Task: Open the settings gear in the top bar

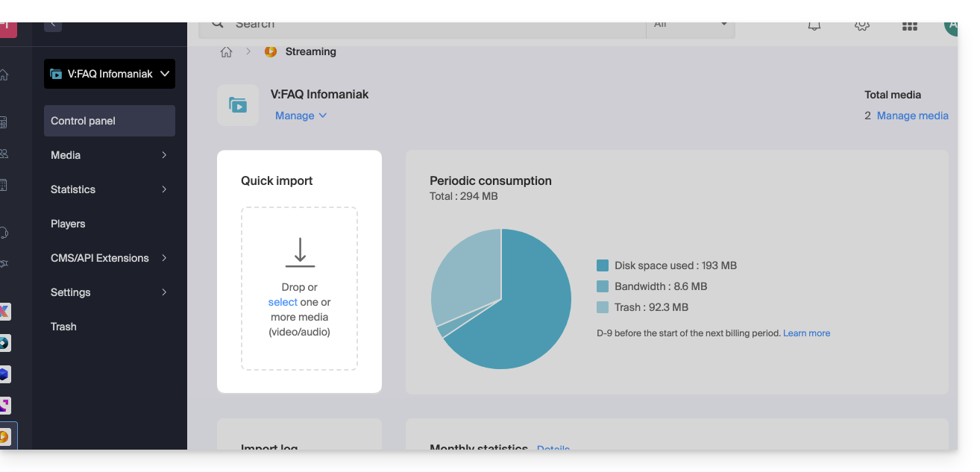Action: pyautogui.click(x=861, y=25)
